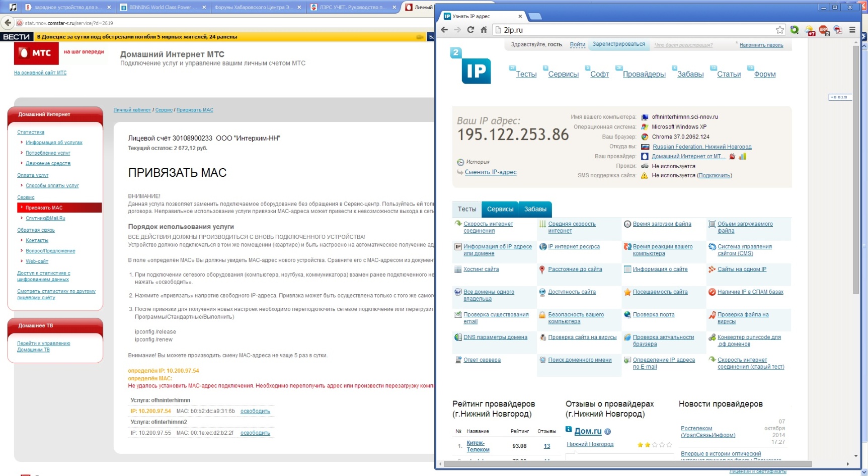Open 'DNS параметры домена' service link

point(495,337)
